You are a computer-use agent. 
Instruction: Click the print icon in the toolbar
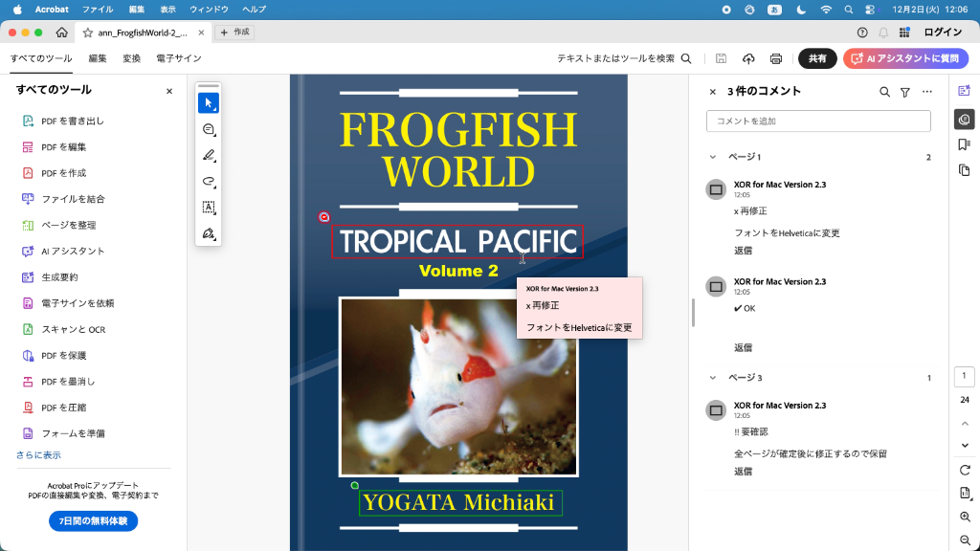[775, 58]
